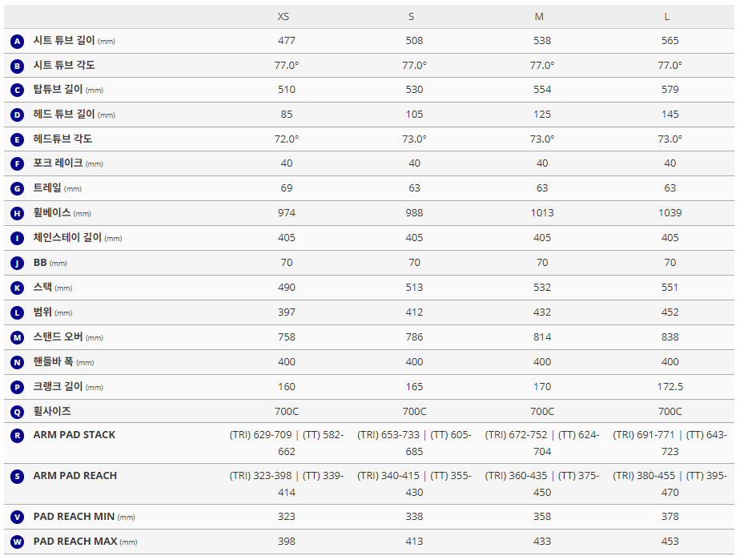
Task: Click the 시트 튜브 길이 row label
Action: (64, 41)
